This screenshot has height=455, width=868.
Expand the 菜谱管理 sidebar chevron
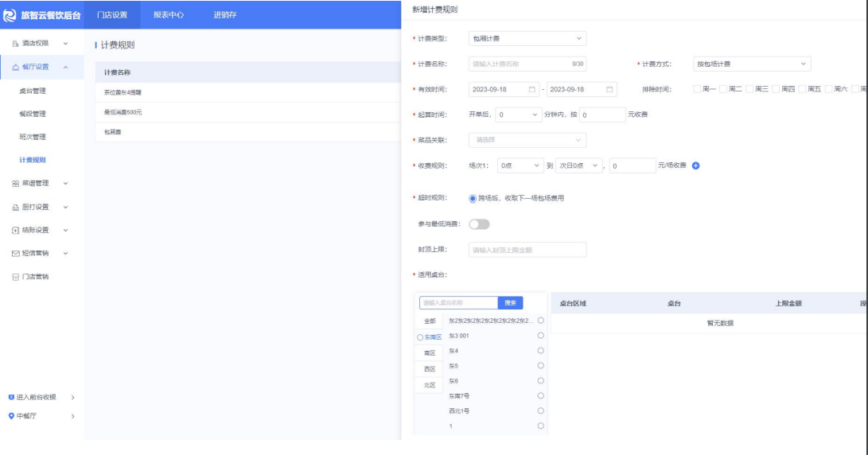[x=65, y=183]
